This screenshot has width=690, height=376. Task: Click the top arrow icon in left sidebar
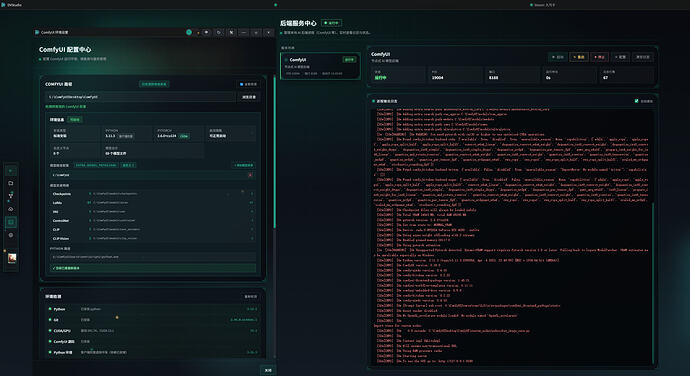click(x=11, y=170)
